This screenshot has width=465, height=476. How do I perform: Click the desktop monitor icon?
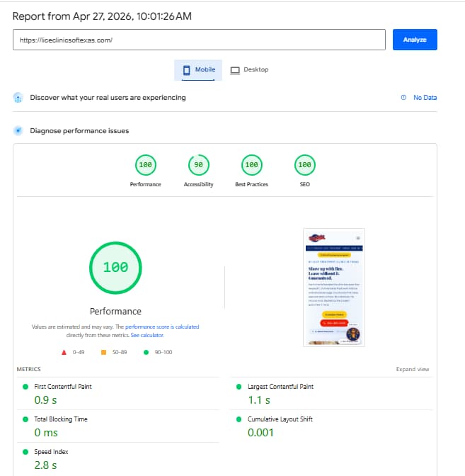coord(235,70)
